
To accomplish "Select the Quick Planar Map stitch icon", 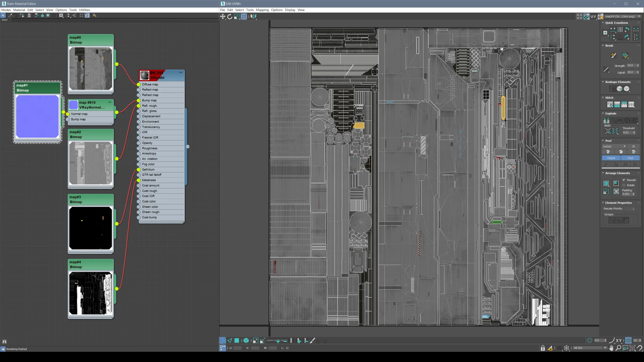I will 610,104.
